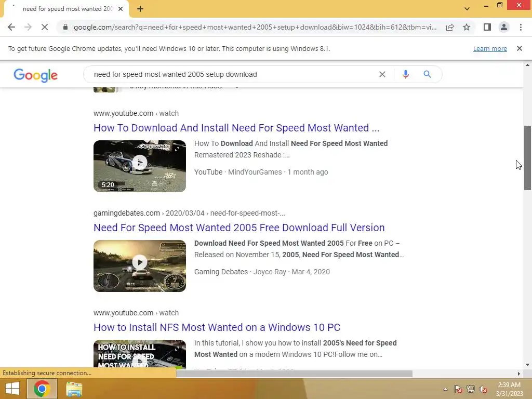The image size is (532, 399).
Task: Click the gamingdebates.com breadcrumb
Action: pos(189,213)
